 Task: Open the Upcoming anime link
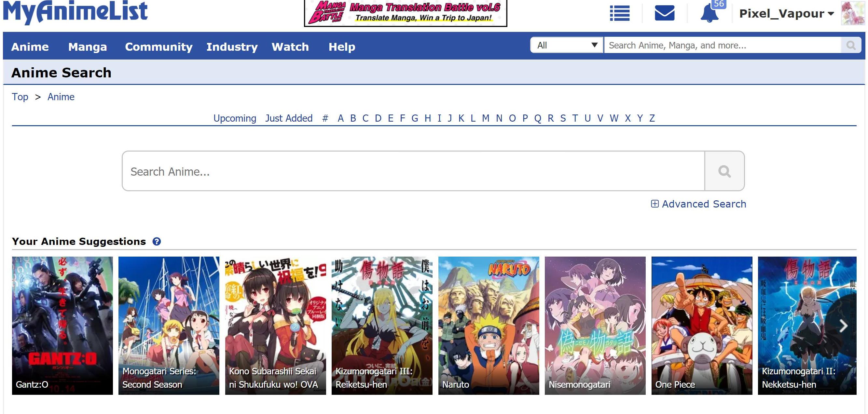[x=235, y=118]
